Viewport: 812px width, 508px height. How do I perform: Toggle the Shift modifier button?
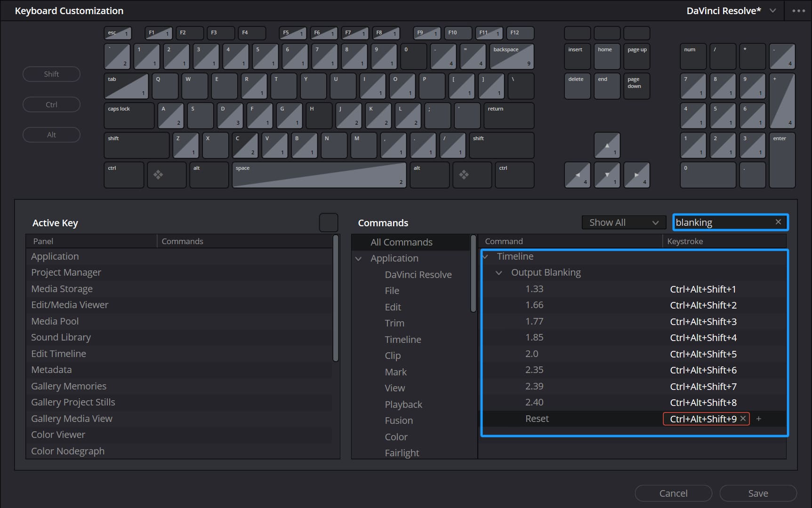coord(51,74)
